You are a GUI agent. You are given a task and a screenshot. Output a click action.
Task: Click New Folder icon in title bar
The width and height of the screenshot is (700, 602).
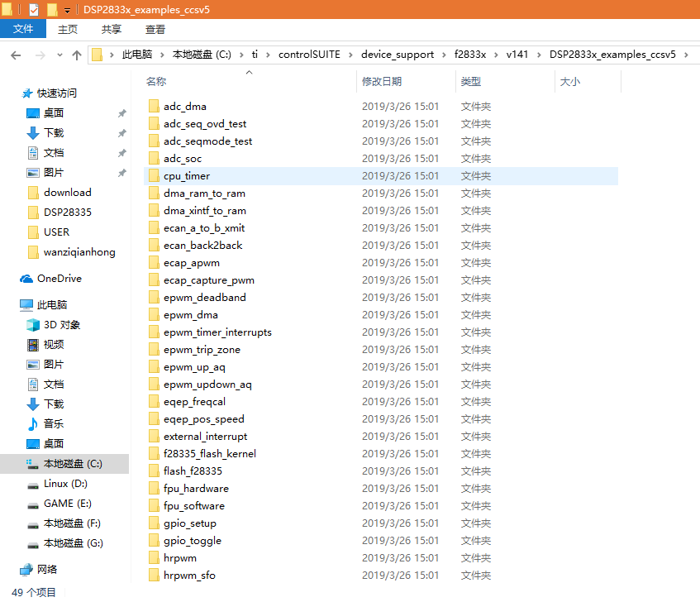point(52,9)
